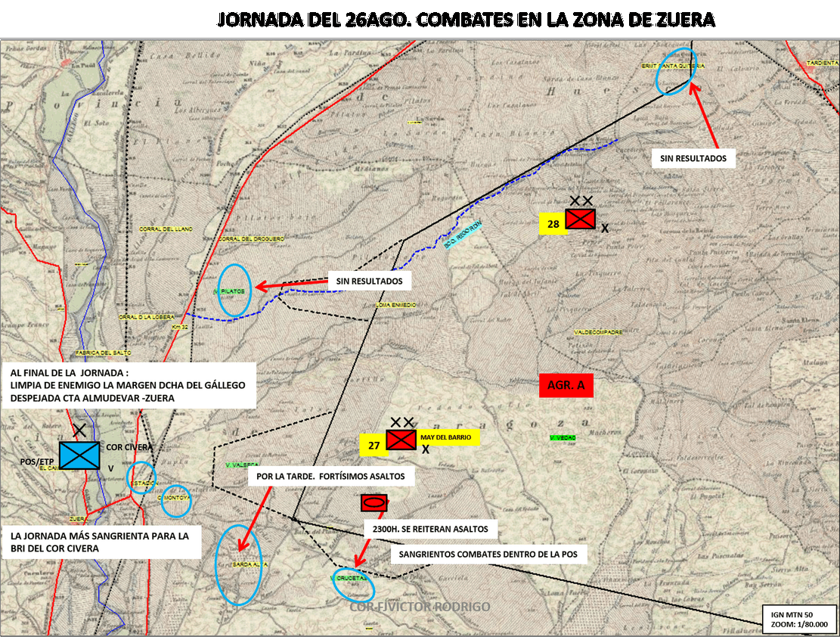Select the blue ellipse around BARDA ALTA
This screenshot has height=637, width=840.
point(238,564)
